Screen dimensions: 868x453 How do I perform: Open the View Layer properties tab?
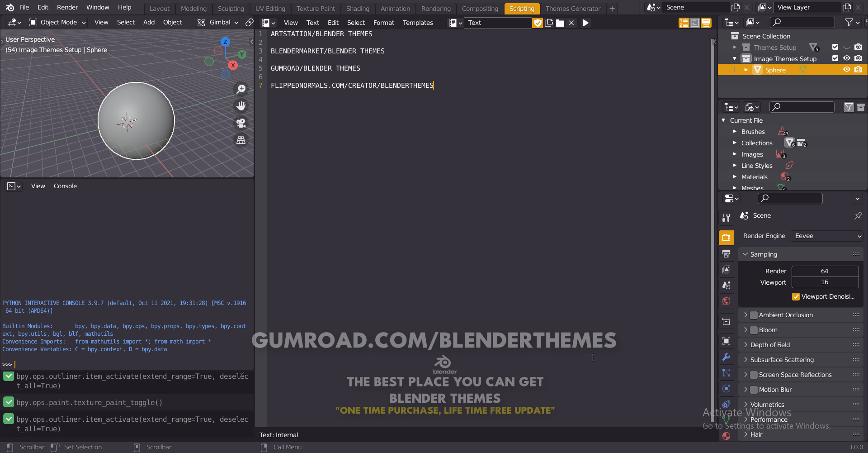click(726, 269)
